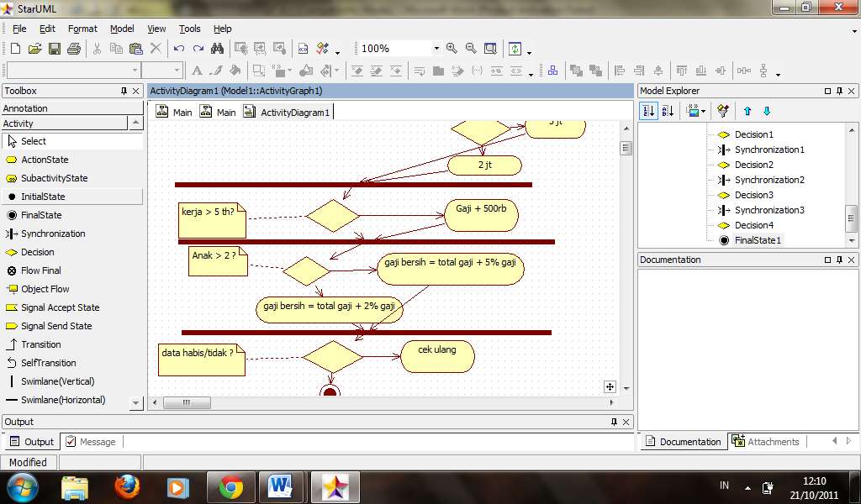Toggle the Toolbox panel pin
Viewport: 861px width, 504px height.
point(124,91)
